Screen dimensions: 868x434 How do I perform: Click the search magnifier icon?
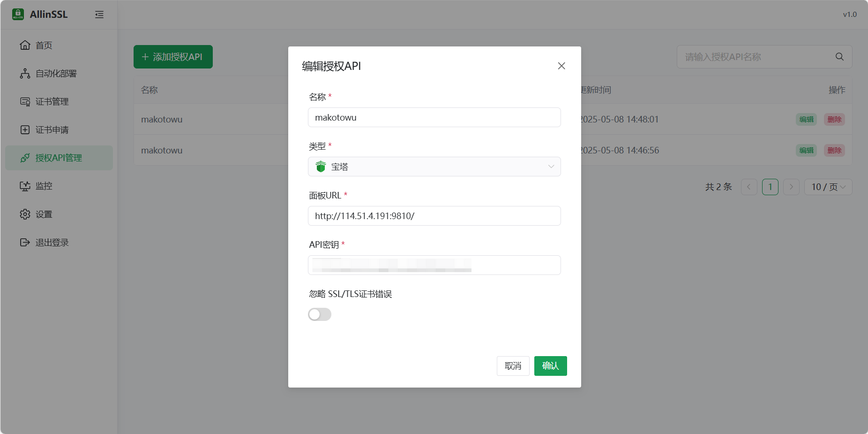[839, 56]
